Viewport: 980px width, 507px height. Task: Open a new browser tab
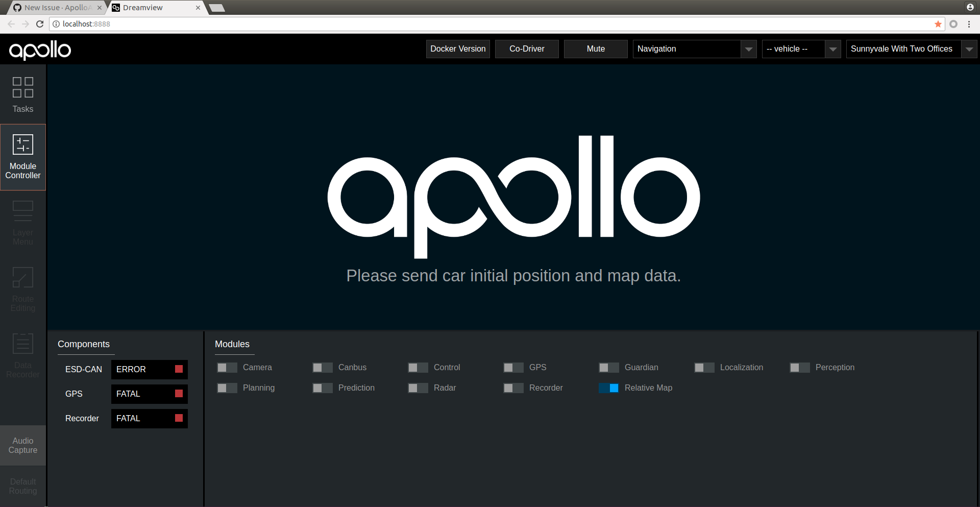click(x=217, y=8)
